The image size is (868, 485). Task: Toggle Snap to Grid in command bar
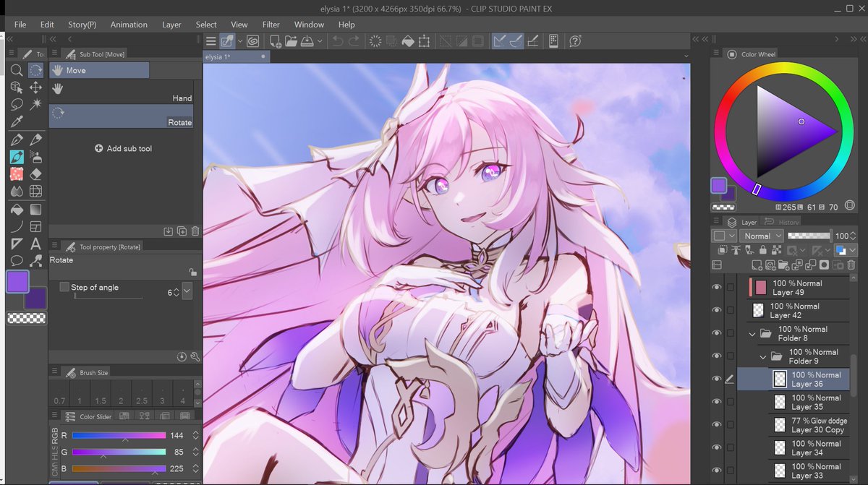pyautogui.click(x=532, y=41)
